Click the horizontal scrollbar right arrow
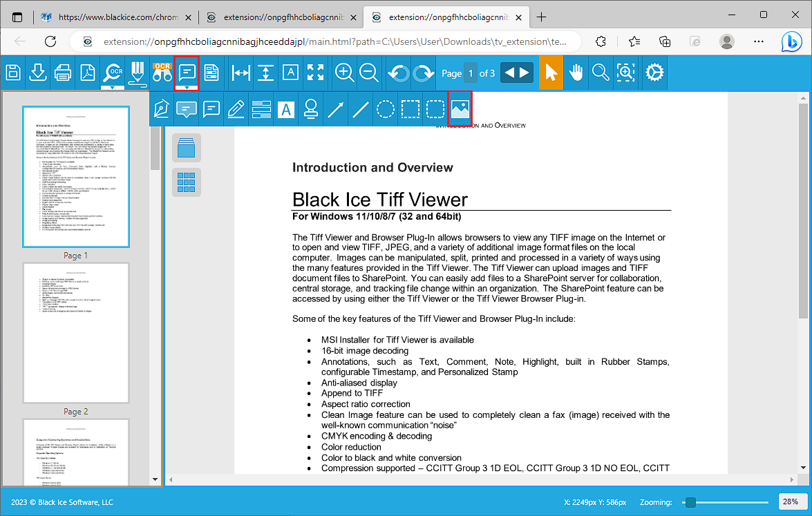812x516 pixels. coord(791,480)
